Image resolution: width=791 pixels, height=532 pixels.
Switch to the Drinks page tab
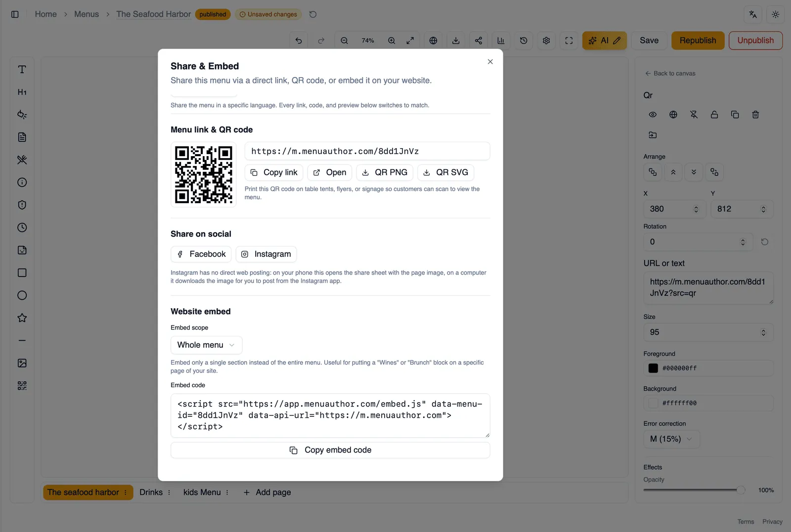151,492
